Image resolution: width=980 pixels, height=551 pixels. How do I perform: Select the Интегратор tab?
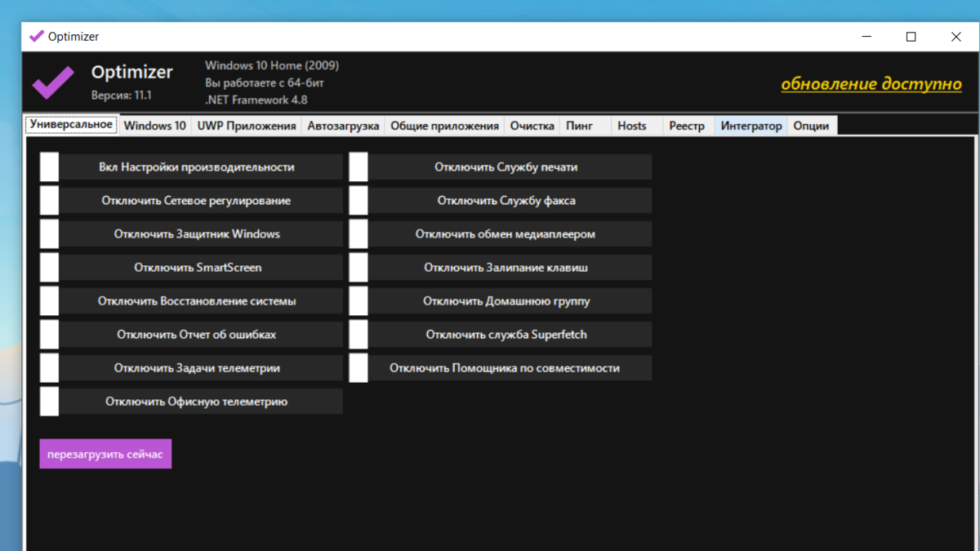point(751,126)
